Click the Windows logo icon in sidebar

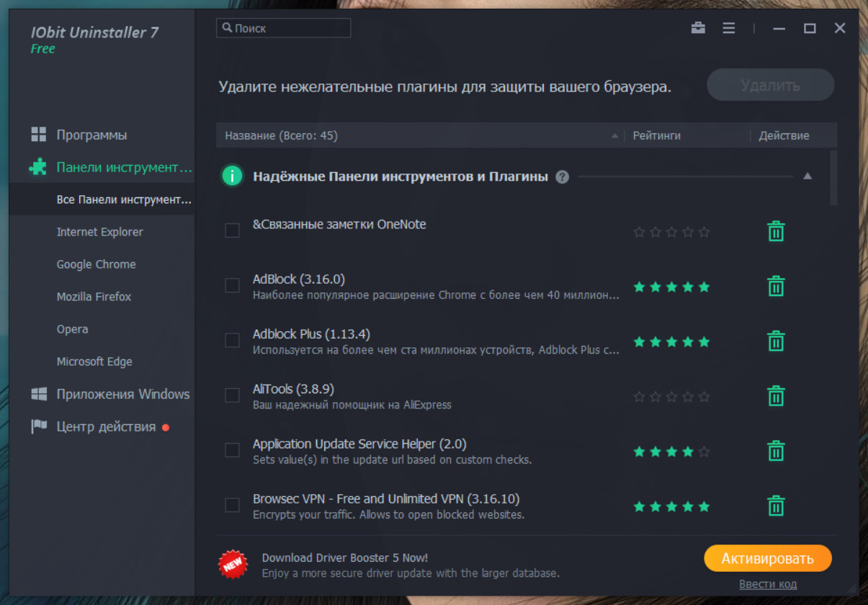pos(39,394)
